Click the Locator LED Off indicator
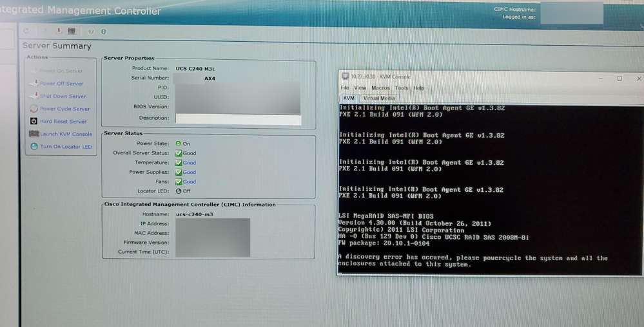The width and height of the screenshot is (644, 327). point(179,191)
